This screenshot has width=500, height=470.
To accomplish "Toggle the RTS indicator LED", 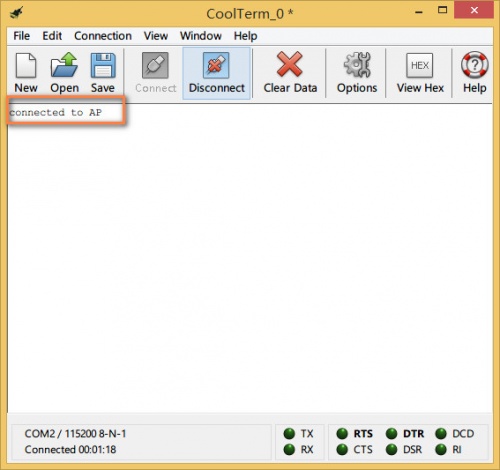I will pos(342,434).
